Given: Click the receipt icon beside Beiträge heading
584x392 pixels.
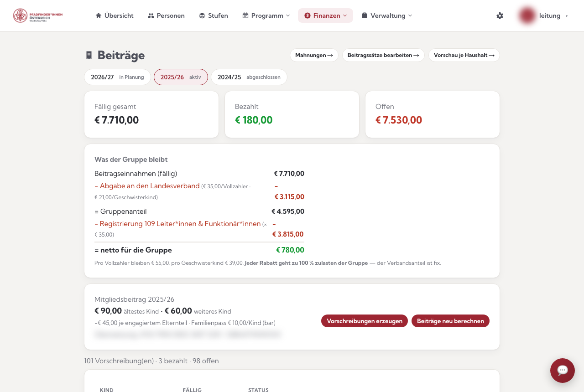Looking at the screenshot, I should point(89,55).
